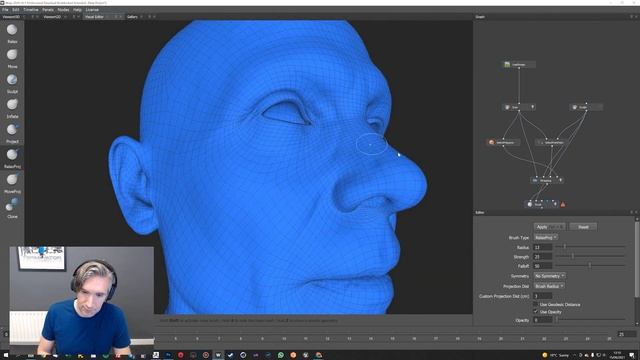Open the File menu
This screenshot has height=360, width=640.
click(5, 9)
